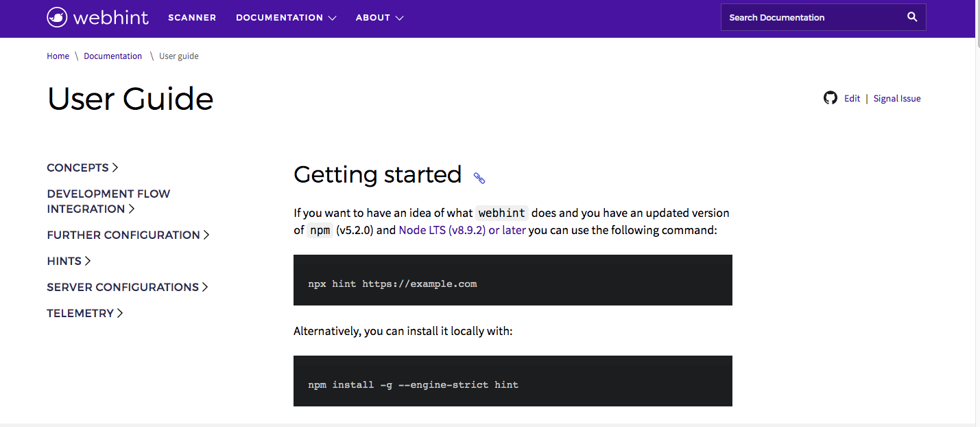
Task: Expand the SERVER CONFIGURATIONS section
Action: pyautogui.click(x=206, y=287)
